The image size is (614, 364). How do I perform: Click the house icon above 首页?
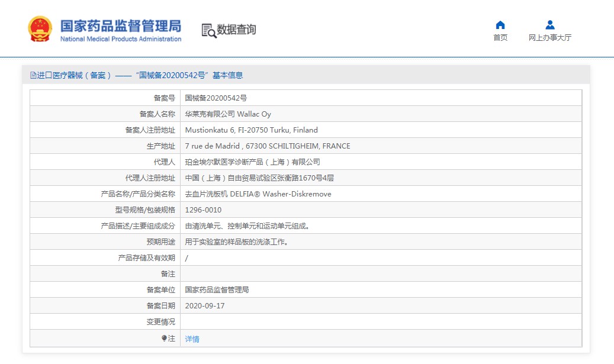click(500, 25)
